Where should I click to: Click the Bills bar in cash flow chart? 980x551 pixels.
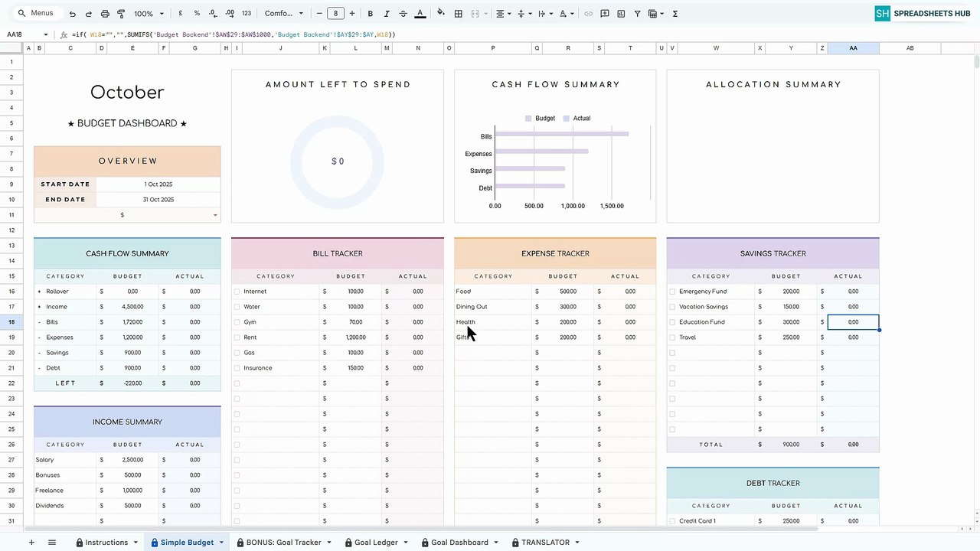click(x=562, y=134)
